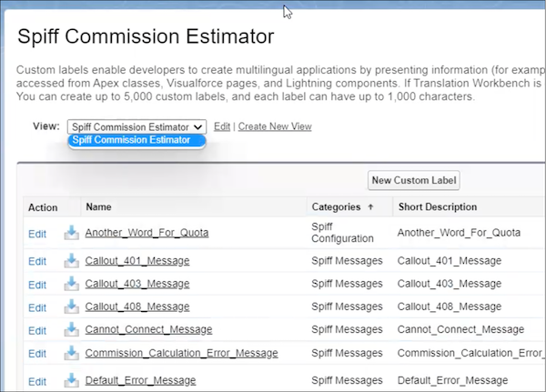The height and width of the screenshot is (392, 546).
Task: Click the Action column header
Action: 43,207
